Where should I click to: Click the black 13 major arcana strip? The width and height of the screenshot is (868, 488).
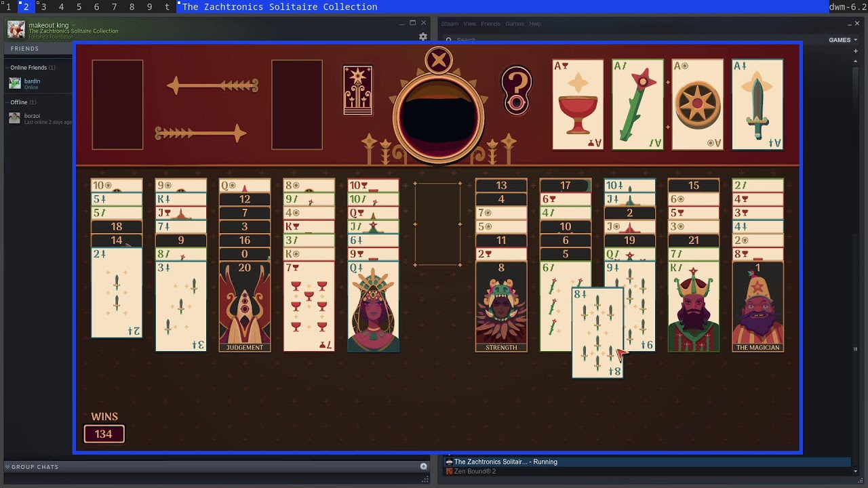[501, 185]
